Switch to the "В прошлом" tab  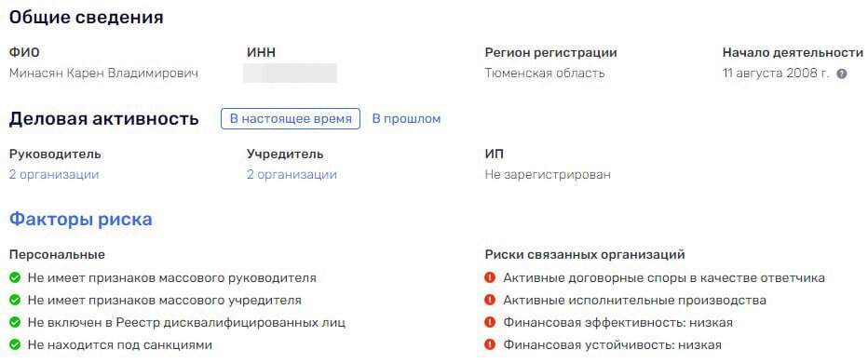click(x=406, y=119)
